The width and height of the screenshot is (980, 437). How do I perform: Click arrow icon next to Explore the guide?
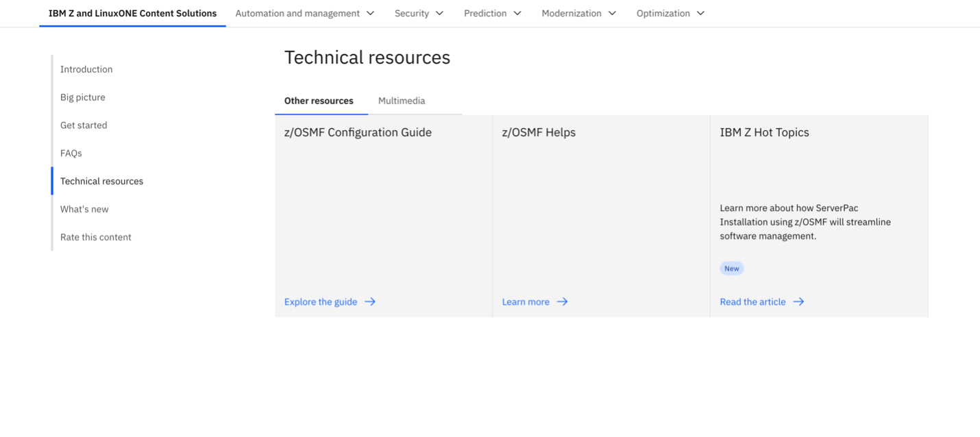(x=370, y=302)
